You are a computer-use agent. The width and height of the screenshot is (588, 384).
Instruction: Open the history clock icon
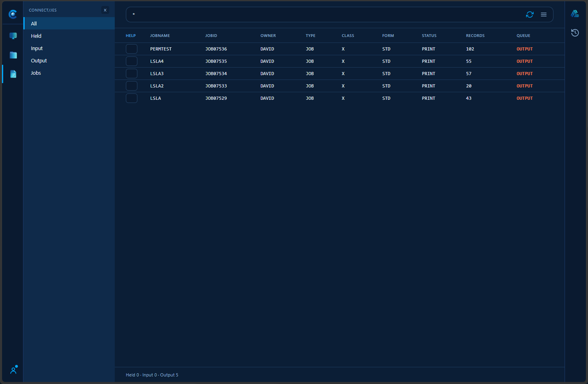575,33
